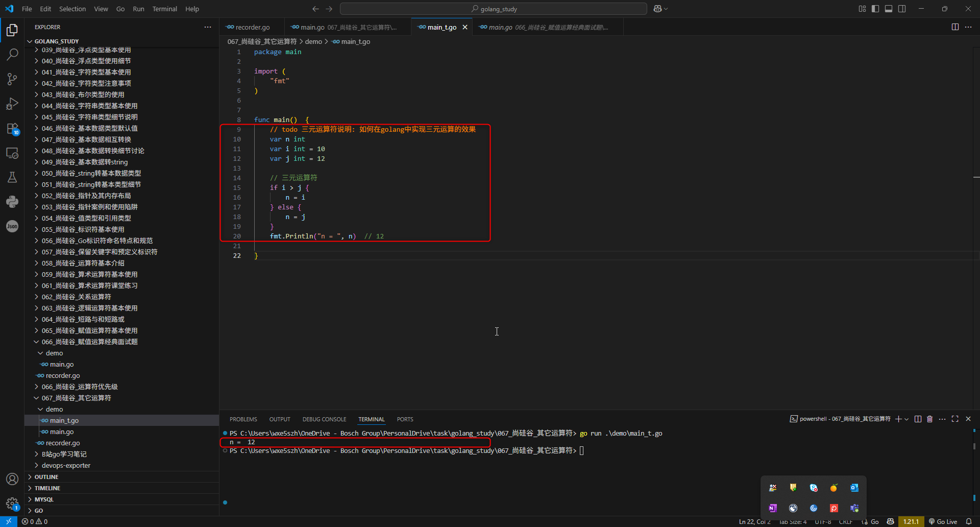
Task: Open the Terminal menu
Action: tap(164, 9)
